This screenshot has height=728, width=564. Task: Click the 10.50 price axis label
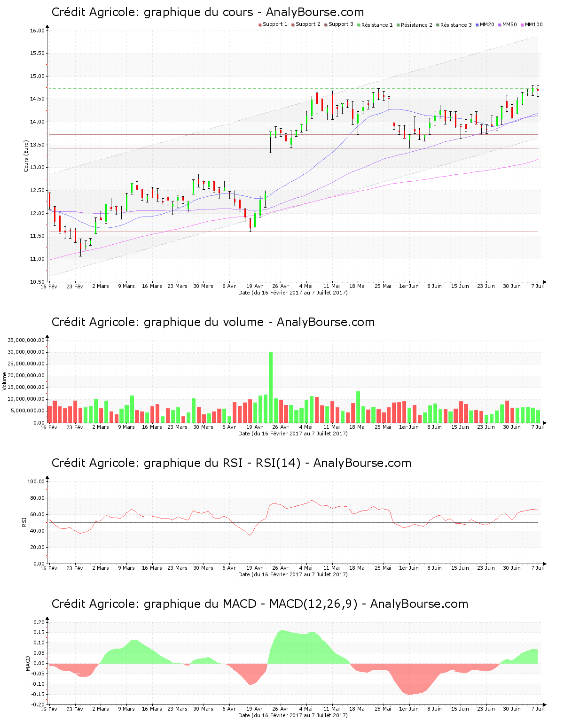tap(37, 282)
